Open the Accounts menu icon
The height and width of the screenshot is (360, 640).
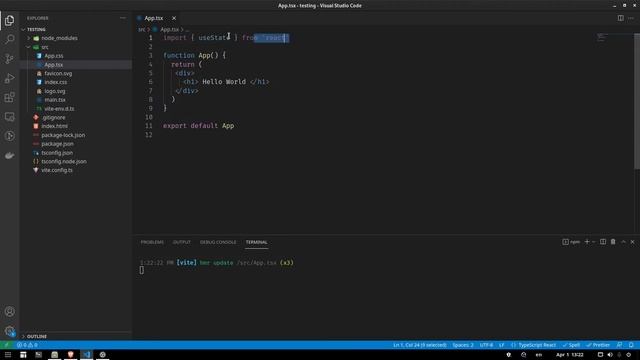[x=9, y=311]
